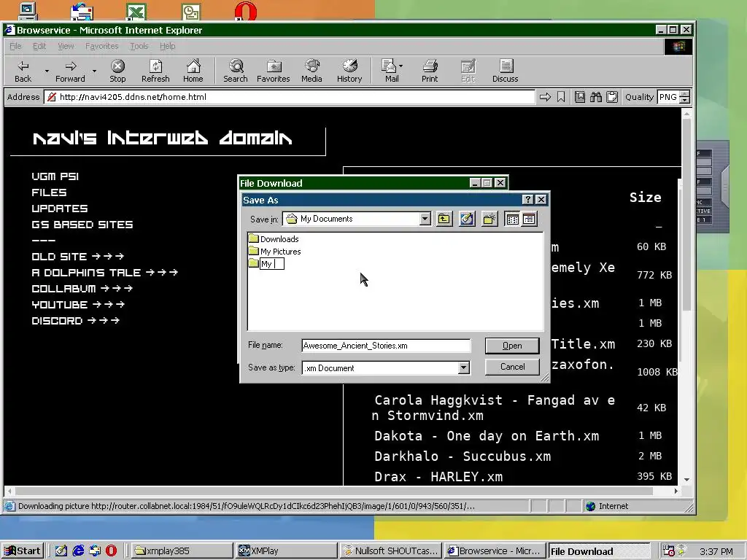The height and width of the screenshot is (560, 747).
Task: Click the Help question mark in Save As
Action: click(527, 200)
